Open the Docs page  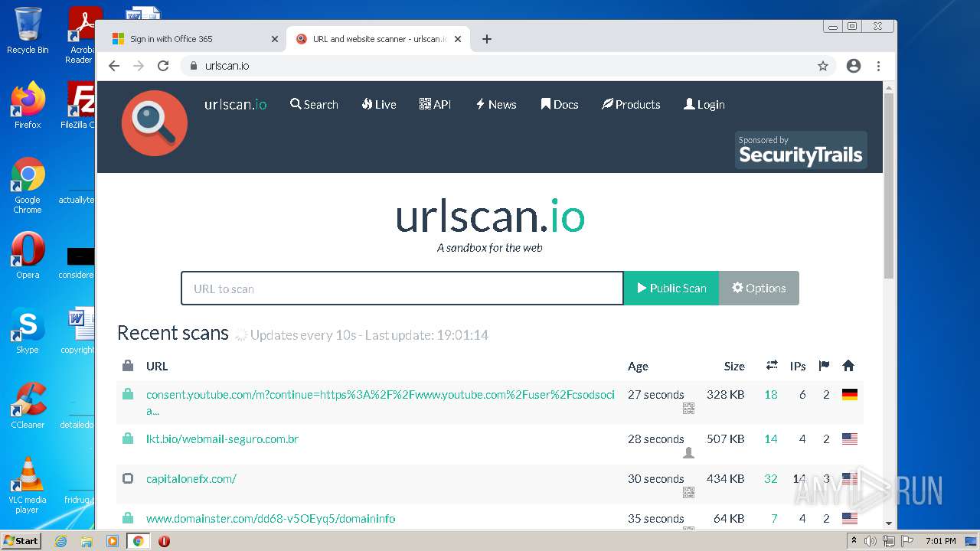[x=560, y=105]
